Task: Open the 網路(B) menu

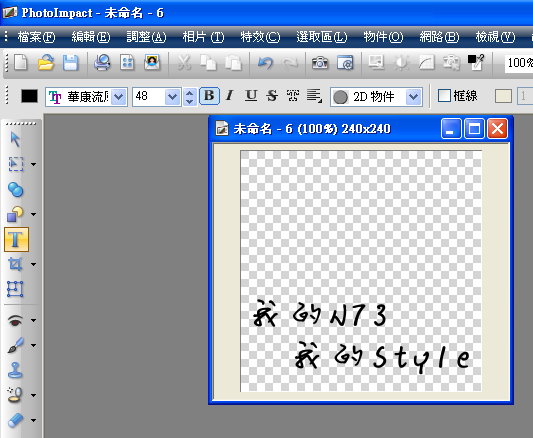Action: (x=439, y=37)
